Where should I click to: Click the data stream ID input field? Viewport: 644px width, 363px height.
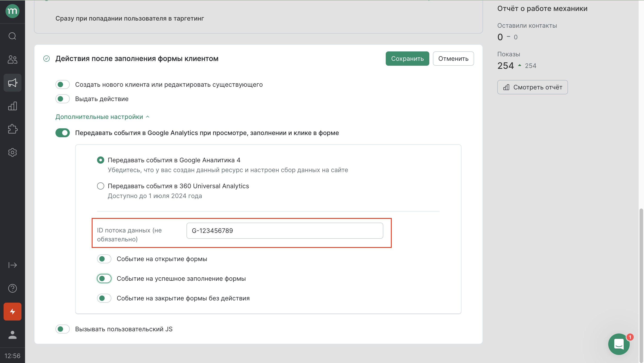click(284, 230)
